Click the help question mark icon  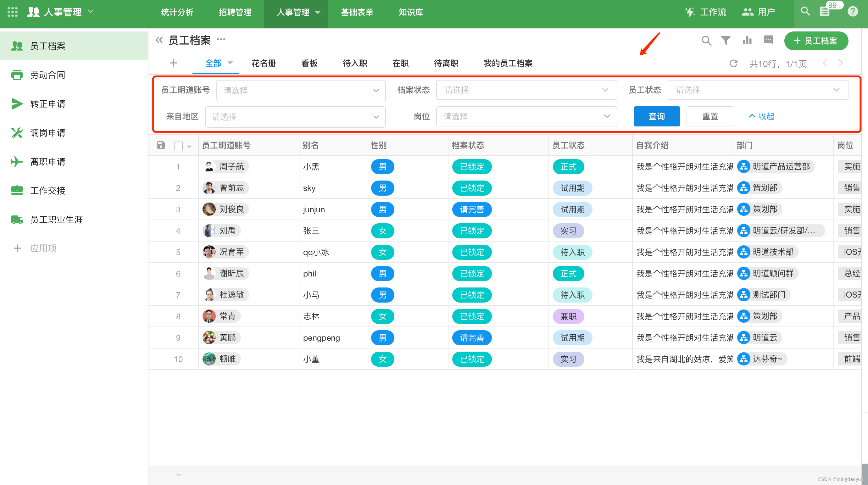[x=853, y=12]
